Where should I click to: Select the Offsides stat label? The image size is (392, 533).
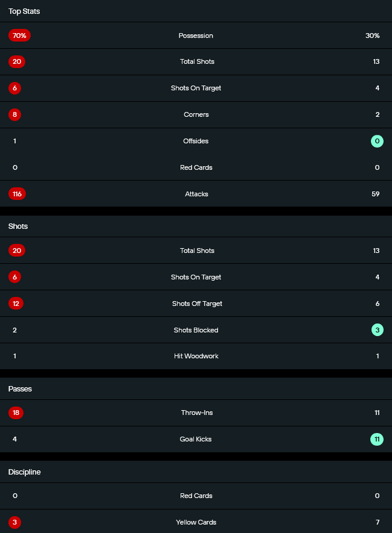pyautogui.click(x=196, y=141)
